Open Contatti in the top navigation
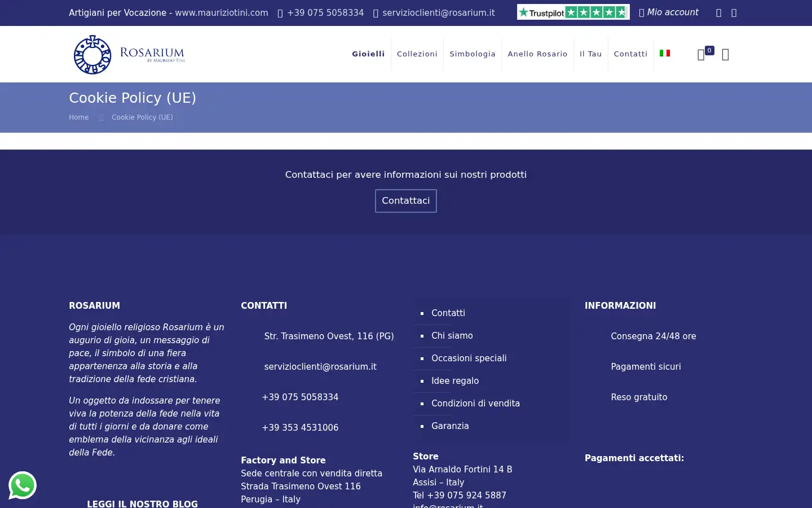The height and width of the screenshot is (508, 812). coord(630,54)
